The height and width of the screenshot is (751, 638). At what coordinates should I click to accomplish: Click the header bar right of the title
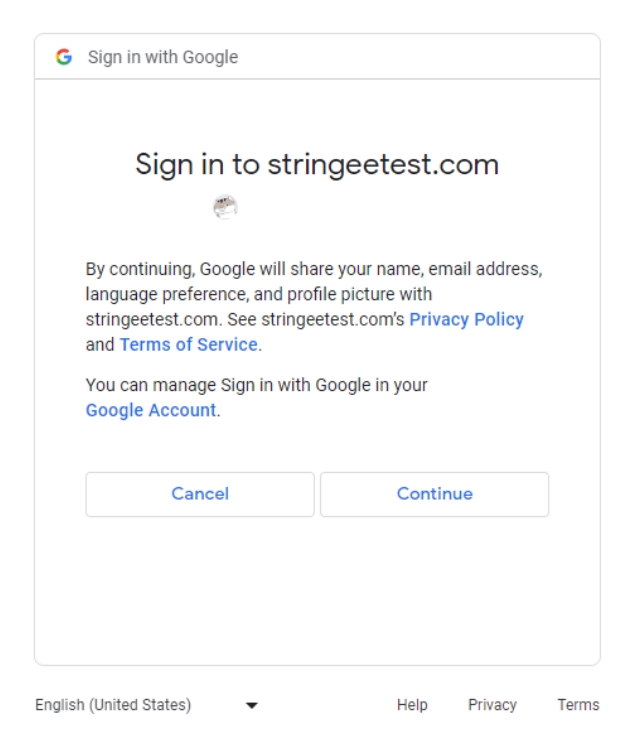[420, 57]
